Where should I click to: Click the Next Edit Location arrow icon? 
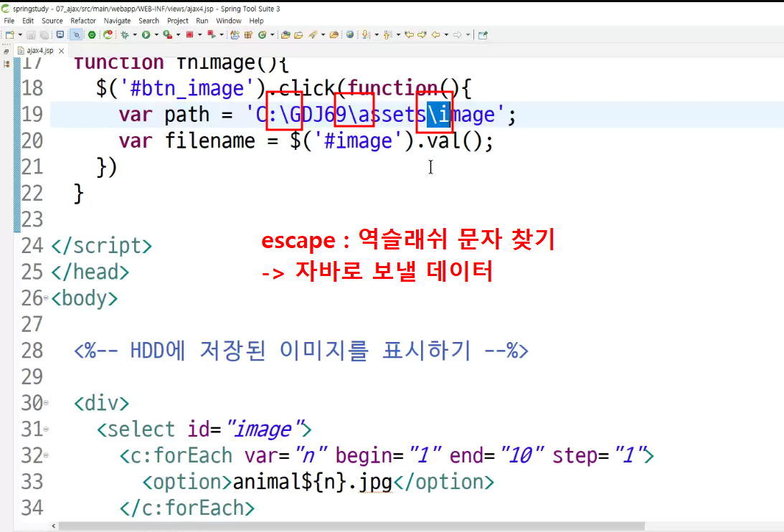click(422, 34)
